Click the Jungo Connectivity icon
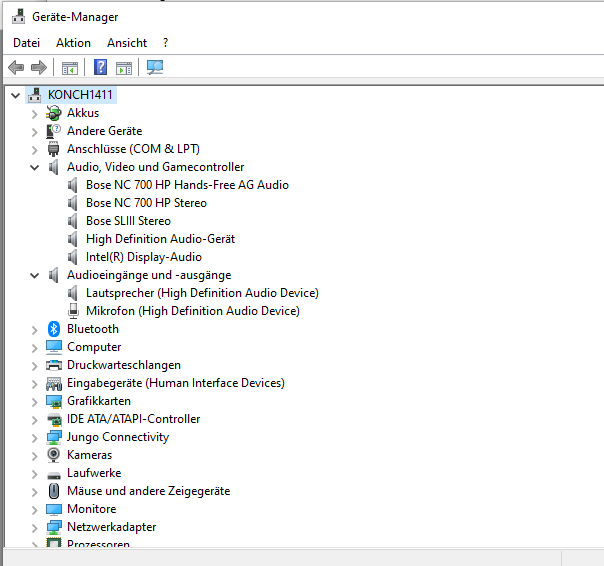This screenshot has height=566, width=604. [x=54, y=437]
